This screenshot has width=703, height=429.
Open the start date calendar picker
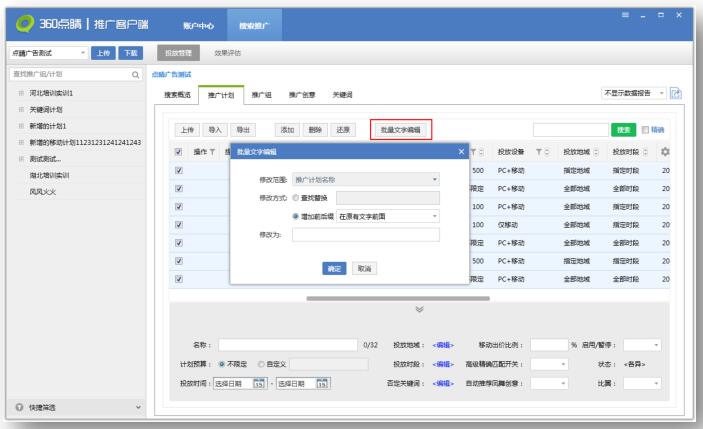257,382
